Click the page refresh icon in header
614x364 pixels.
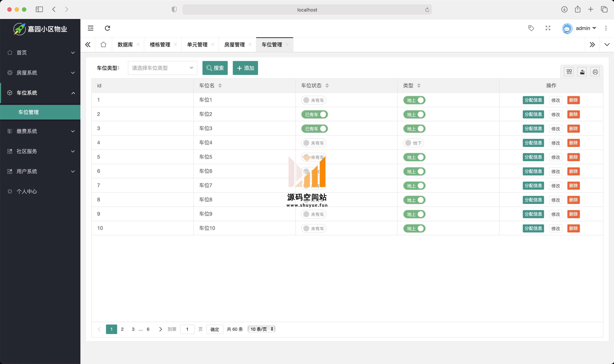107,28
